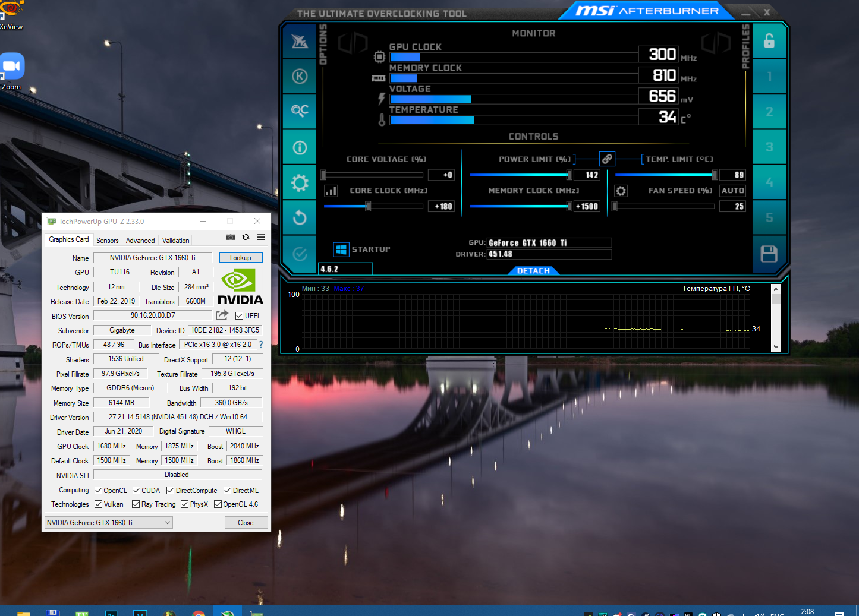
Task: Switch to the Sensors tab
Action: pyautogui.click(x=108, y=241)
